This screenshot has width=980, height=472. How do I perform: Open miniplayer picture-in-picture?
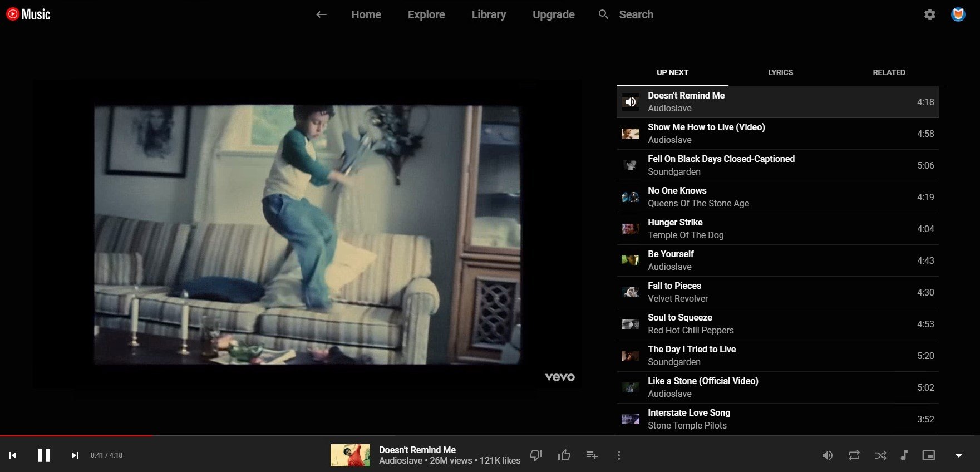coord(929,455)
